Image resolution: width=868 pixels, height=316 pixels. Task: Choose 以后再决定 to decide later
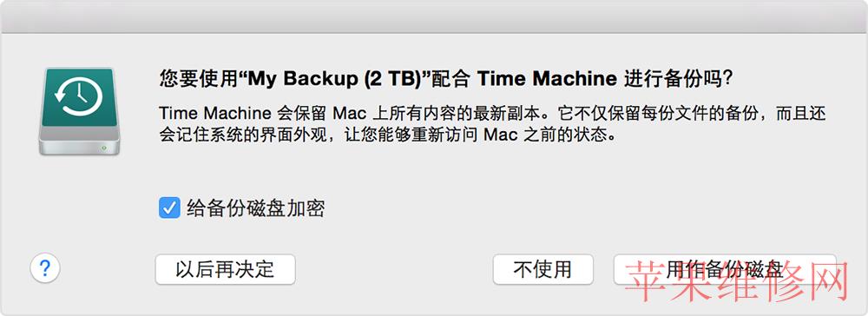(x=225, y=269)
